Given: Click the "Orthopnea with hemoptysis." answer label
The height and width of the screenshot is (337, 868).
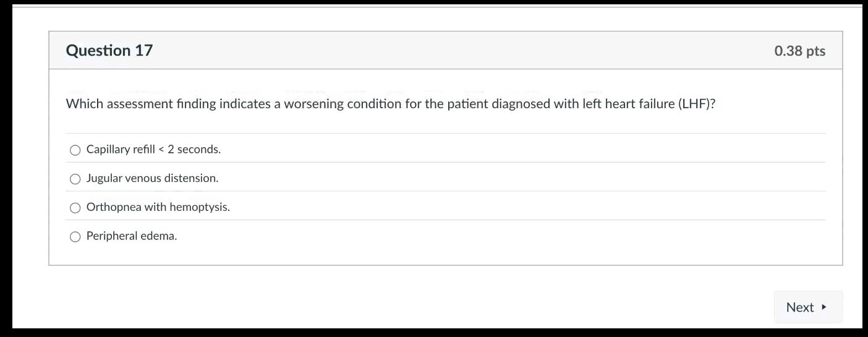Looking at the screenshot, I should pos(158,207).
